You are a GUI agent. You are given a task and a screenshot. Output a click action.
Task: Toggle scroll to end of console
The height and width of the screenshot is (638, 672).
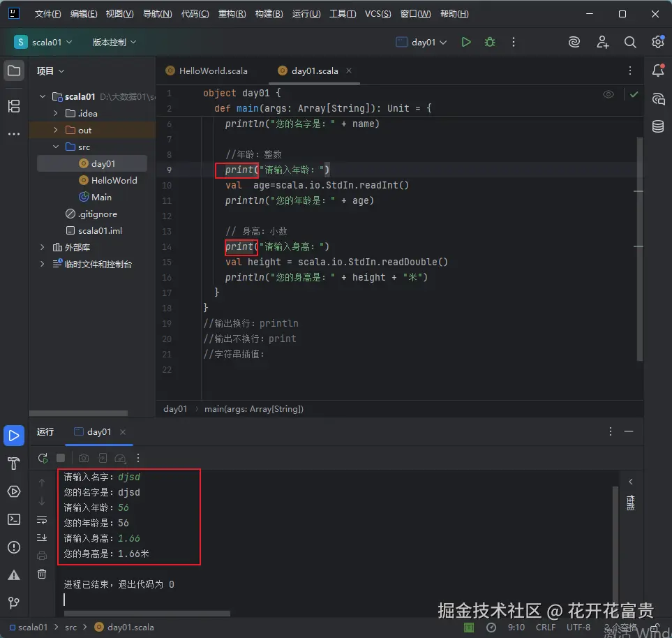tap(42, 537)
